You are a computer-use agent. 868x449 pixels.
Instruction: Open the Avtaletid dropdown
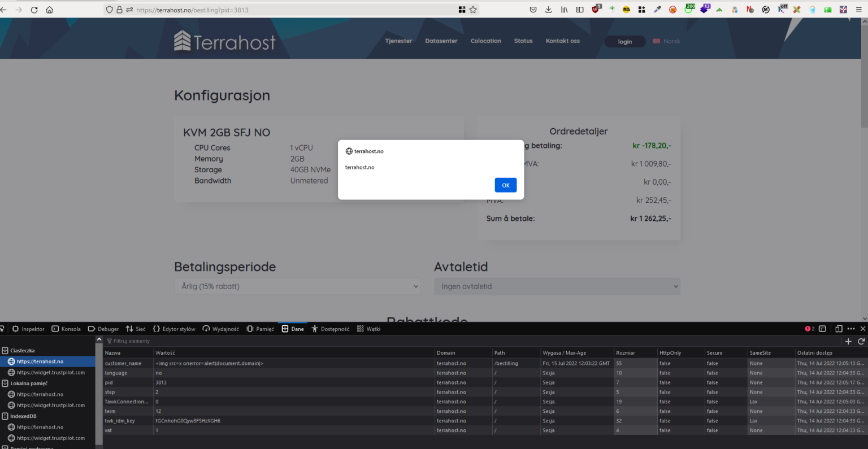557,286
